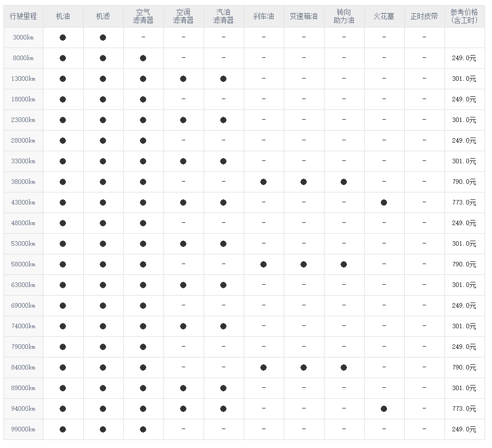Select the 正时皮带 column header
The height and width of the screenshot is (448, 492).
click(x=424, y=16)
